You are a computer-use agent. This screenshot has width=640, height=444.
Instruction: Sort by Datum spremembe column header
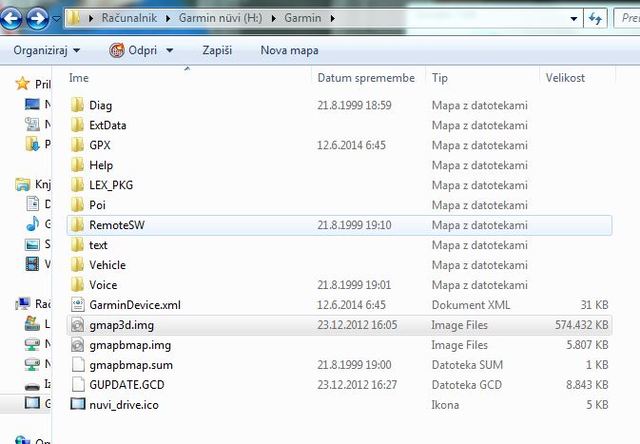point(366,78)
